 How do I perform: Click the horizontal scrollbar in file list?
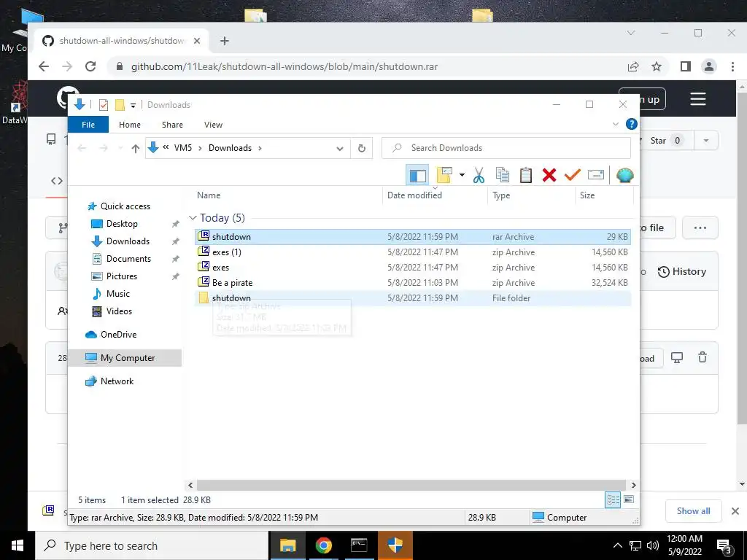pyautogui.click(x=411, y=485)
